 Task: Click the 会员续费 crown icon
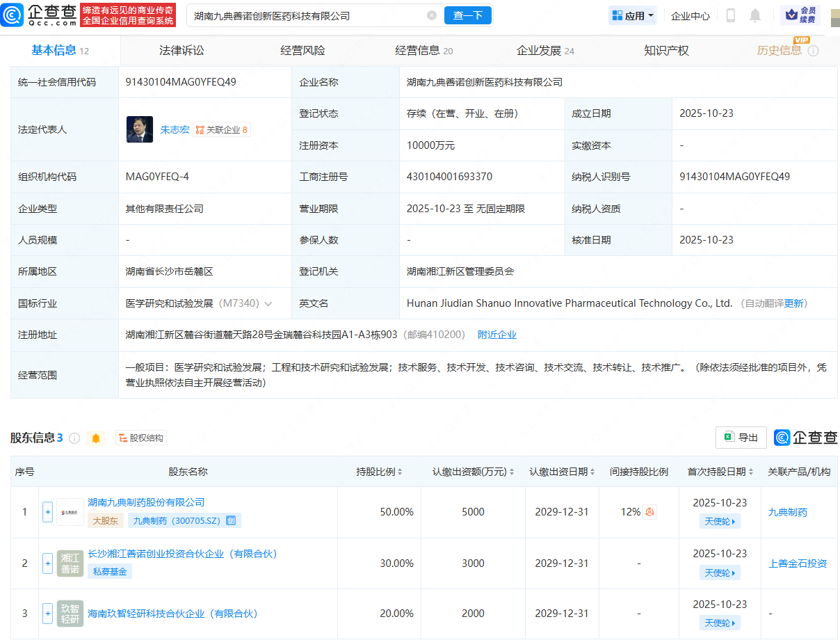pos(791,15)
